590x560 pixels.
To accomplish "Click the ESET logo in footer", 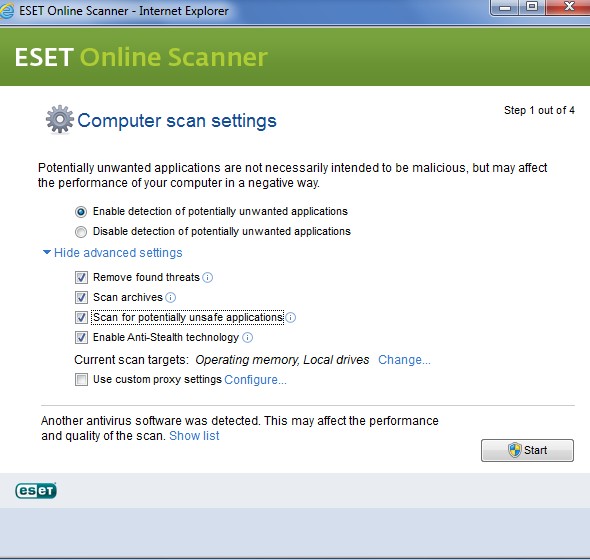I will click(x=36, y=490).
